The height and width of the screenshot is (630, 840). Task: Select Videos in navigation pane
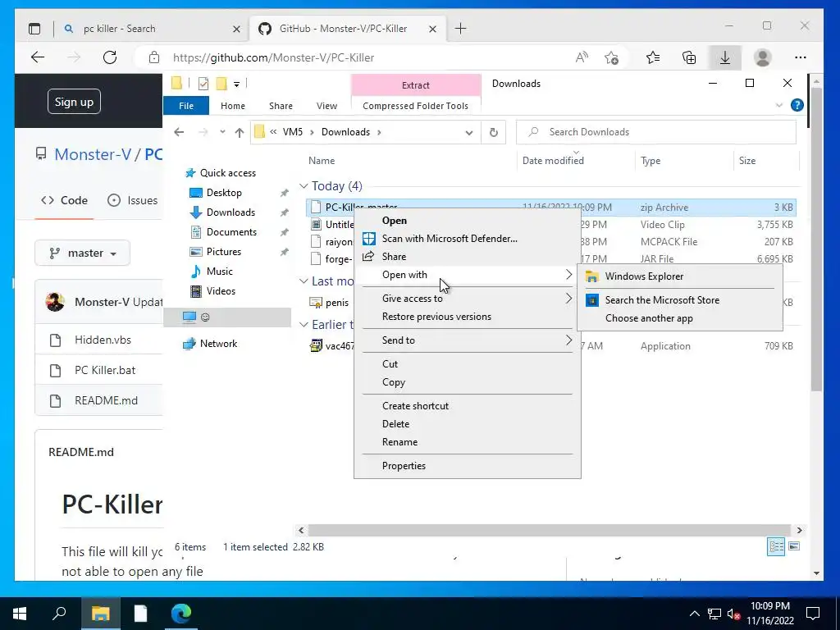click(221, 291)
